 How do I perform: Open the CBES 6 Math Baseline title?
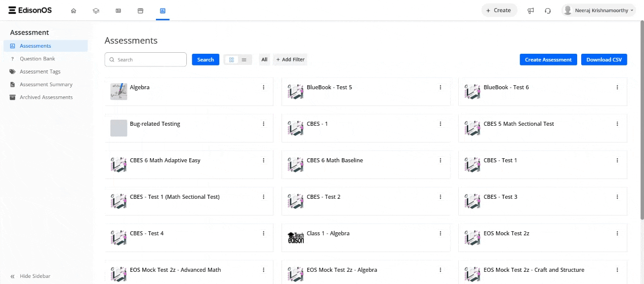click(335, 160)
